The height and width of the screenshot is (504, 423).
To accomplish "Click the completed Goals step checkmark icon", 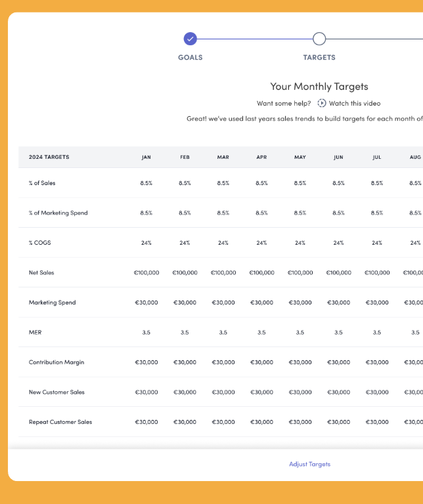I will pos(190,39).
